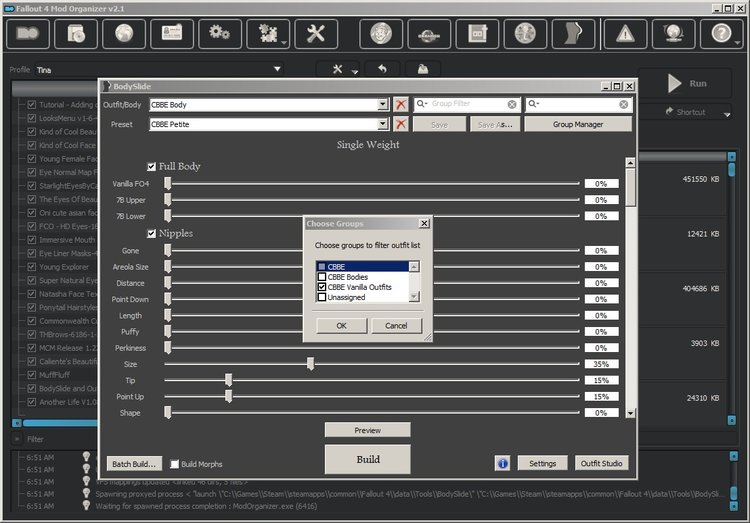Uncheck the CBBE Vanilla Outfits group
Screen dimensions: 750x523
pos(322,287)
